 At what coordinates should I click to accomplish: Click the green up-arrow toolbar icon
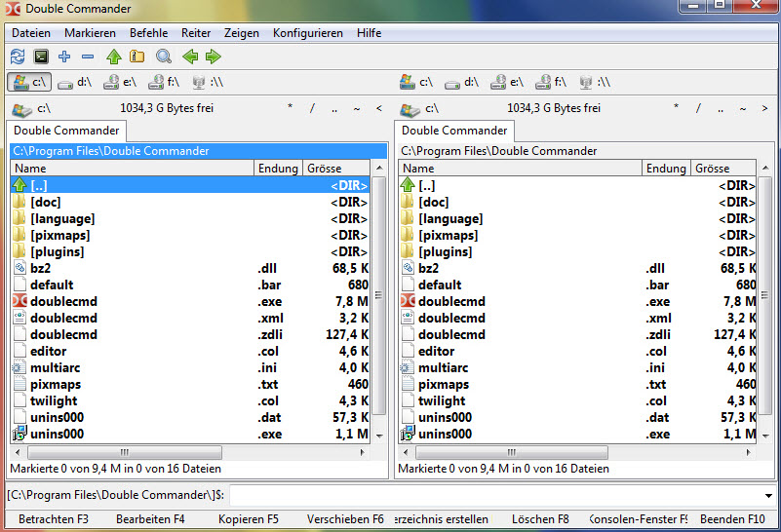pyautogui.click(x=114, y=57)
